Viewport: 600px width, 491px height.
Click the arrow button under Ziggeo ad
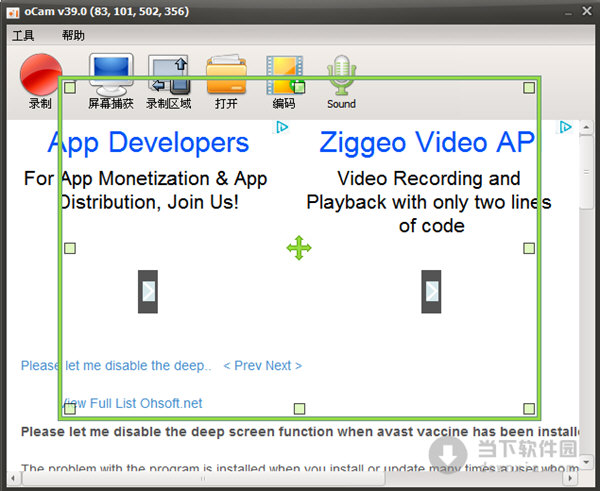[431, 292]
